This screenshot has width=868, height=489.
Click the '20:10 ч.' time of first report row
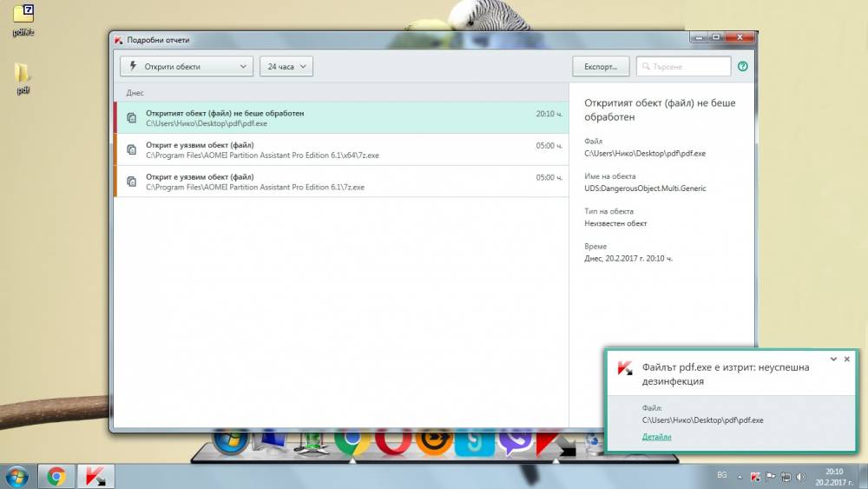549,114
